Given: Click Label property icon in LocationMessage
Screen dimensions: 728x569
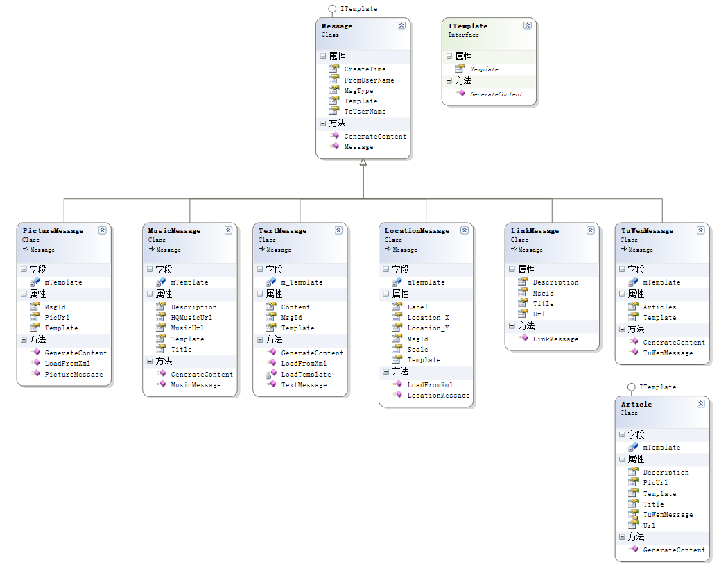Looking at the screenshot, I should (x=397, y=307).
